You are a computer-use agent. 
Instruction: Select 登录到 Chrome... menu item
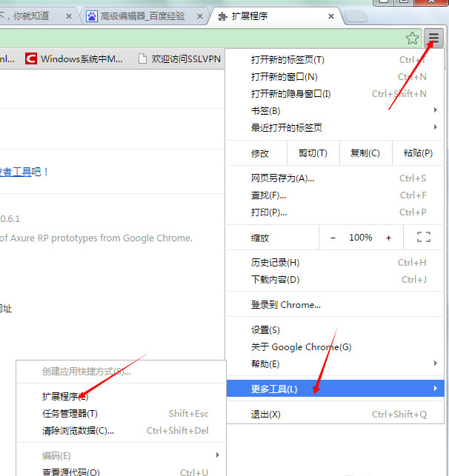334,304
